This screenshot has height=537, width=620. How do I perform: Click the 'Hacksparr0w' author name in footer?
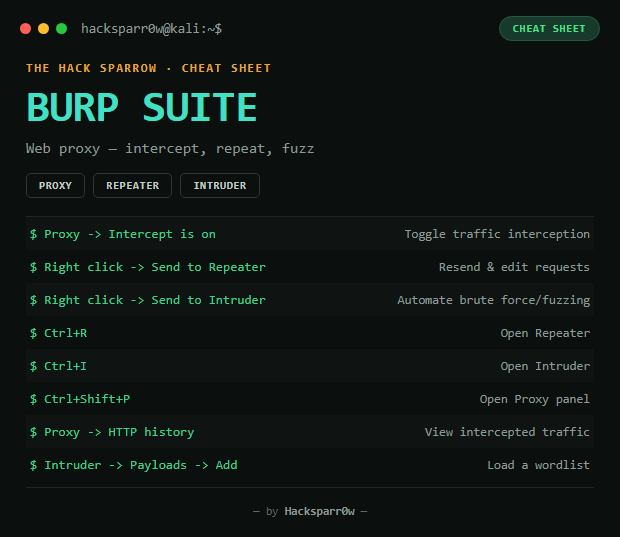coord(319,511)
